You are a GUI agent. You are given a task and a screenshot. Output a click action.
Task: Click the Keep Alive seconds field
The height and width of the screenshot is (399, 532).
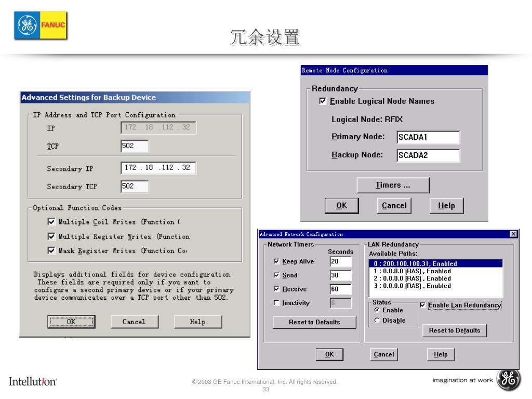341,262
